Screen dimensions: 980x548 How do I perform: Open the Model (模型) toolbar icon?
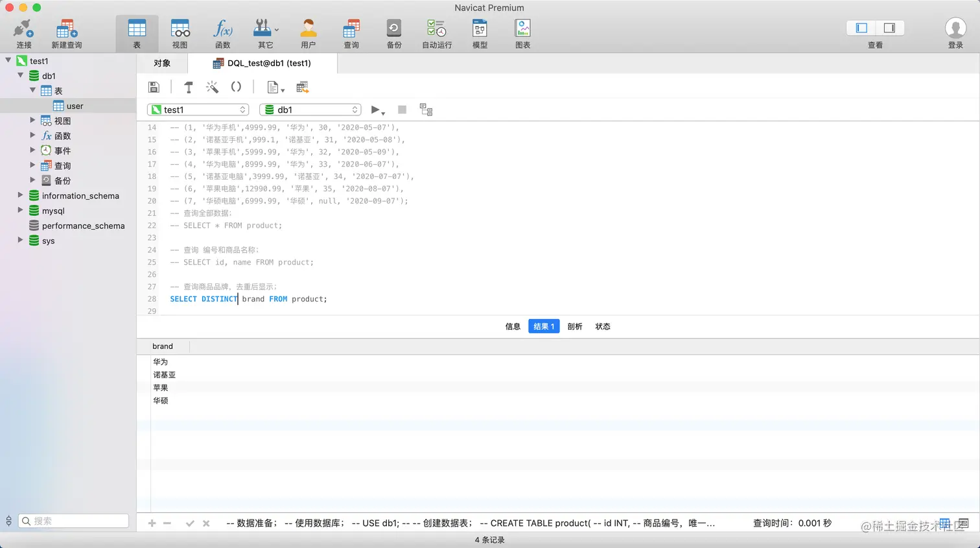coord(480,34)
